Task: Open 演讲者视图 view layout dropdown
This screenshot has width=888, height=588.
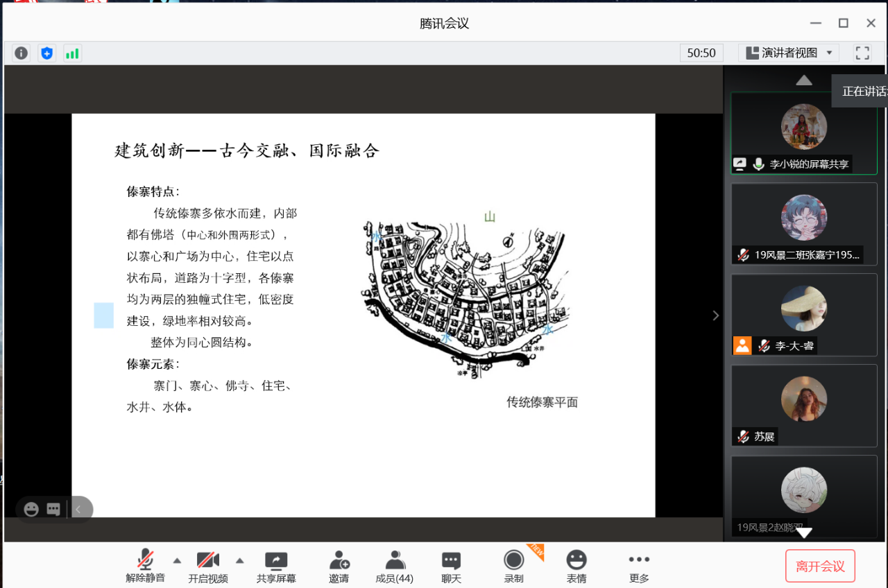Action: coord(789,53)
